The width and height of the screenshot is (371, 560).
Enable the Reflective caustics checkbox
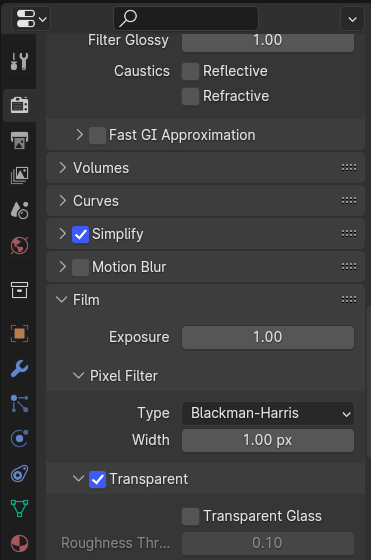point(190,71)
